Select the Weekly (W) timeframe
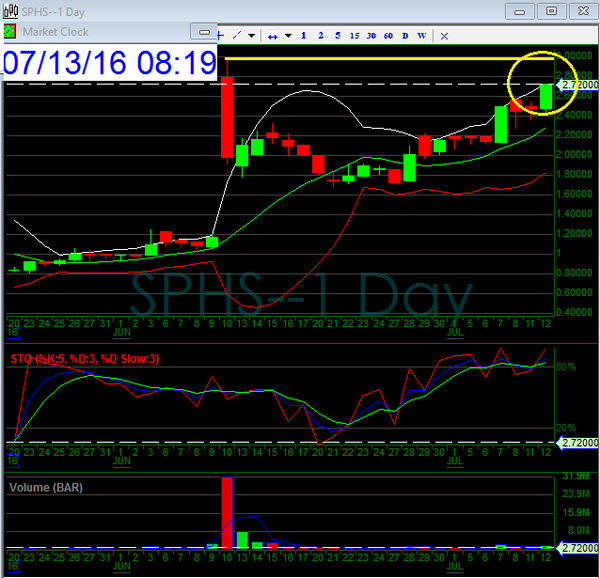This screenshot has width=600, height=578. [421, 35]
